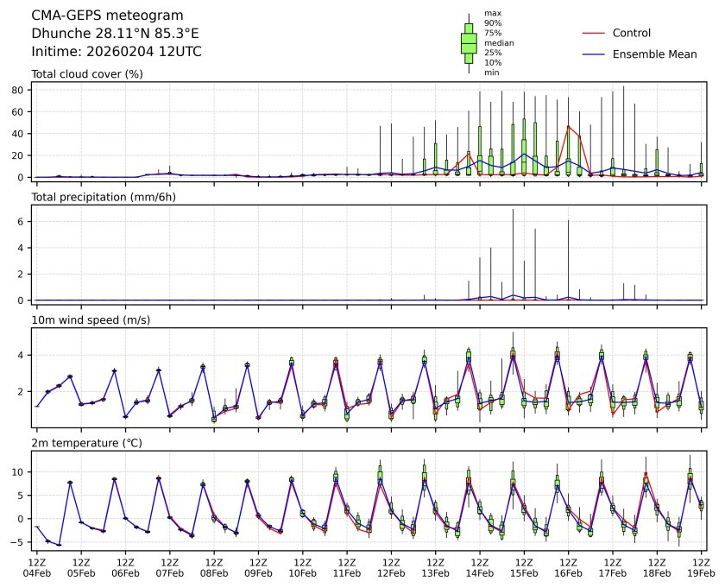Click the 12Z 11Feb time axis label
Viewport: 725px width, 588px height.
pyautogui.click(x=346, y=566)
